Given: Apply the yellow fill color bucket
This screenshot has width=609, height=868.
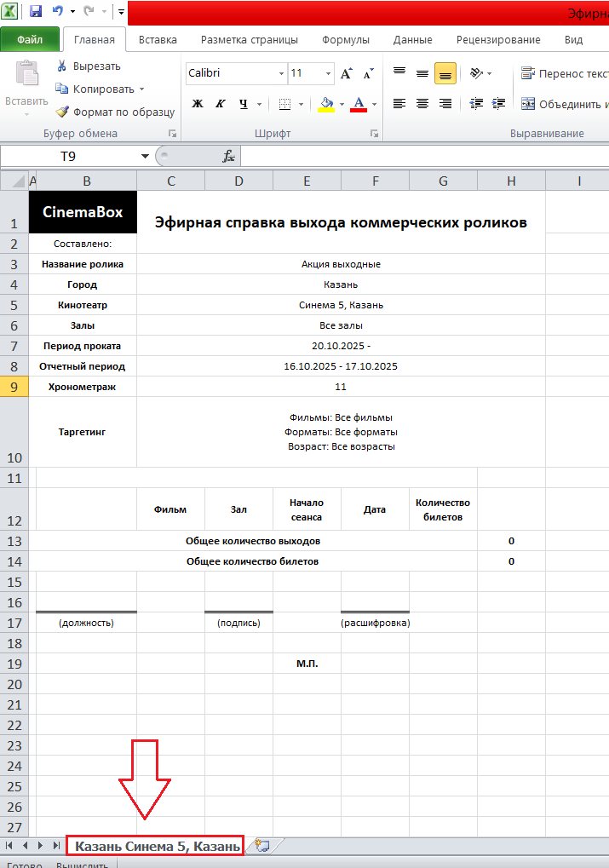Looking at the screenshot, I should coord(326,104).
